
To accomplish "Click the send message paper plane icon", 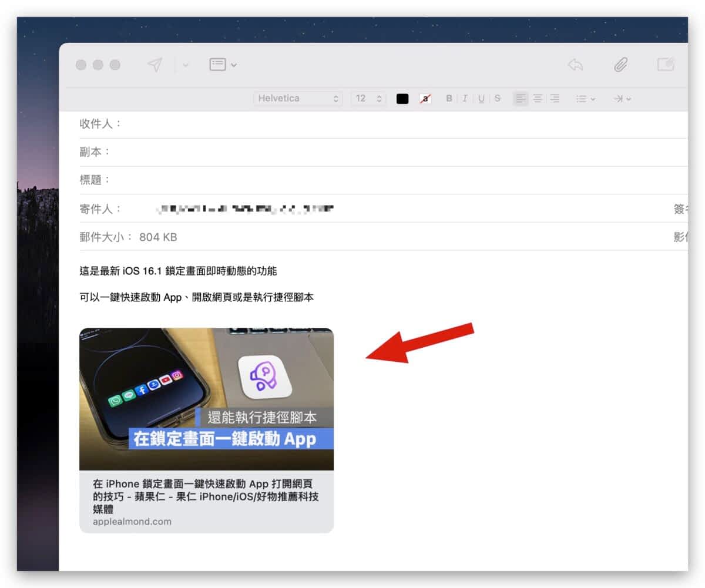I will [x=155, y=65].
